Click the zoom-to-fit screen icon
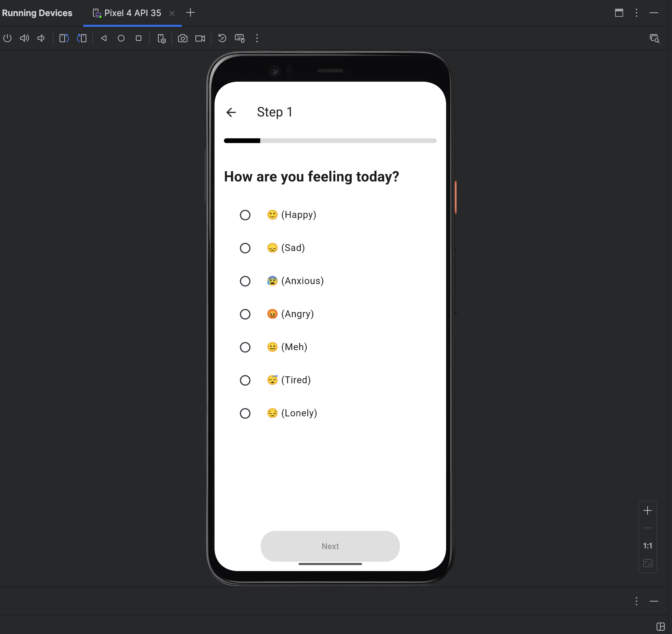The width and height of the screenshot is (672, 634). click(x=648, y=563)
